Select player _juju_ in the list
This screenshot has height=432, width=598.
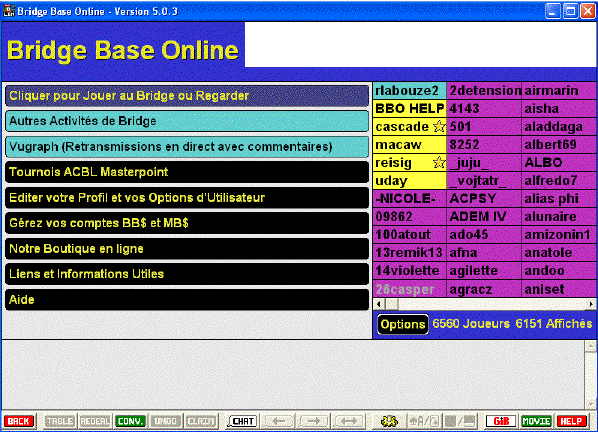(484, 162)
